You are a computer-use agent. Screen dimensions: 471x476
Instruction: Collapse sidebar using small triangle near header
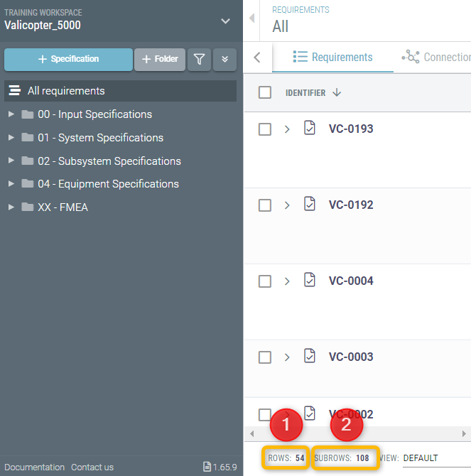[x=251, y=18]
